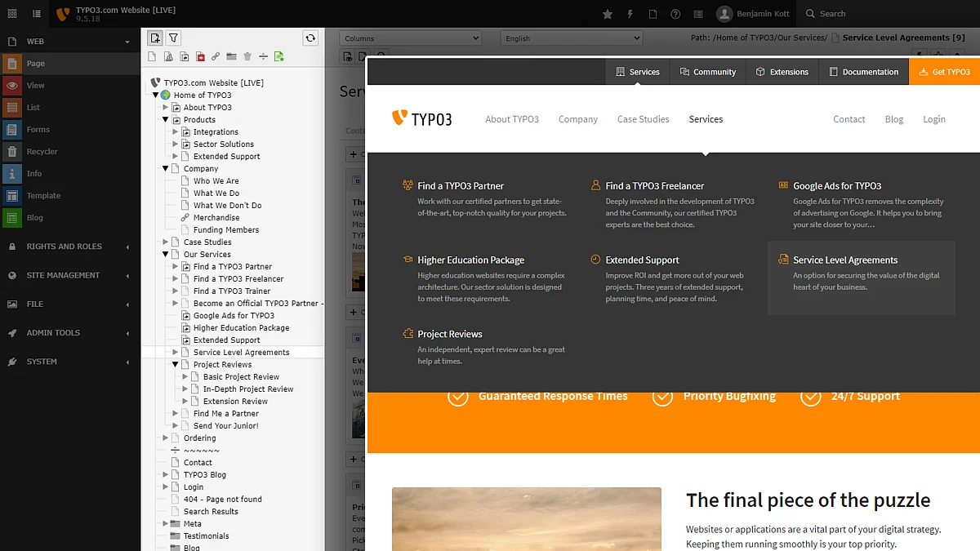Open the View module with eye icon
The image size is (980, 551).
point(35,86)
